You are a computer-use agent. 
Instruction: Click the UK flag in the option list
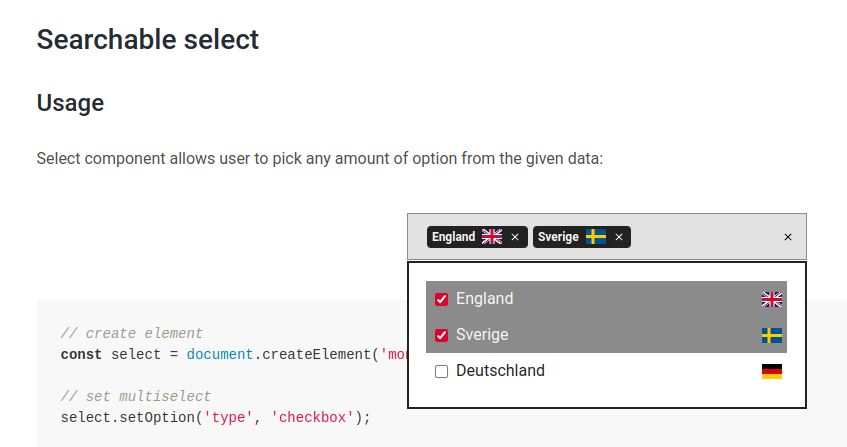tap(772, 299)
